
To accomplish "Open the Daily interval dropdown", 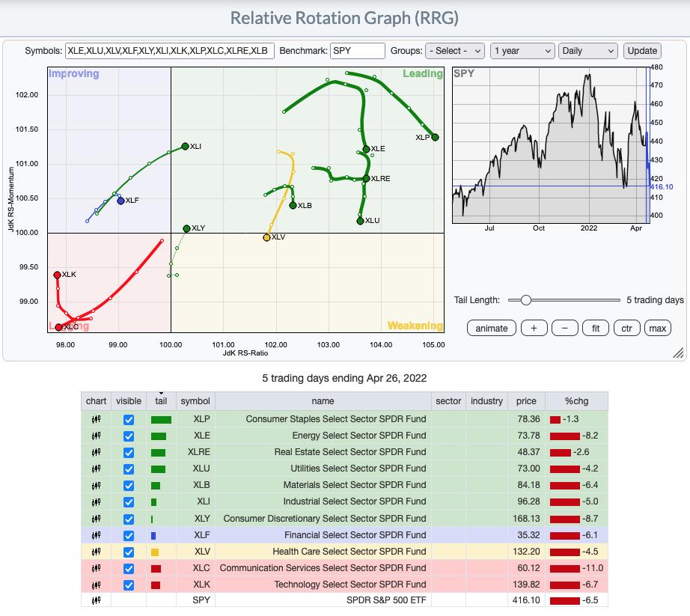I will [588, 51].
